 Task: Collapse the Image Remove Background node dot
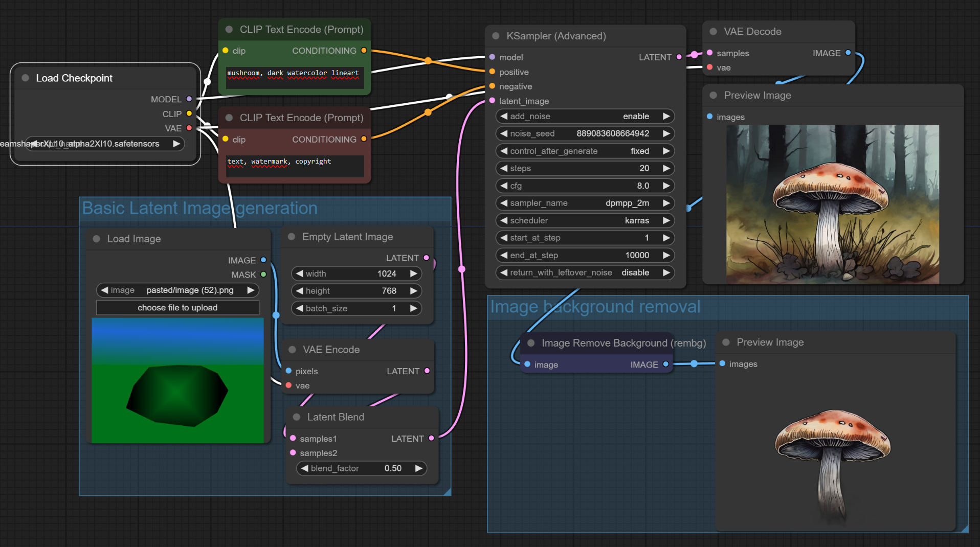click(531, 343)
